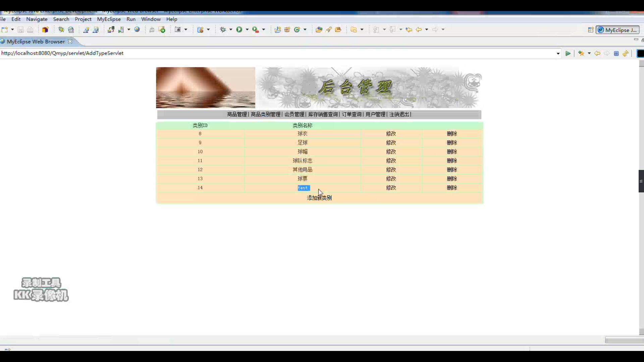Screen dimensions: 644x362
Task: Open the URL address history dropdown
Action: coord(558,53)
